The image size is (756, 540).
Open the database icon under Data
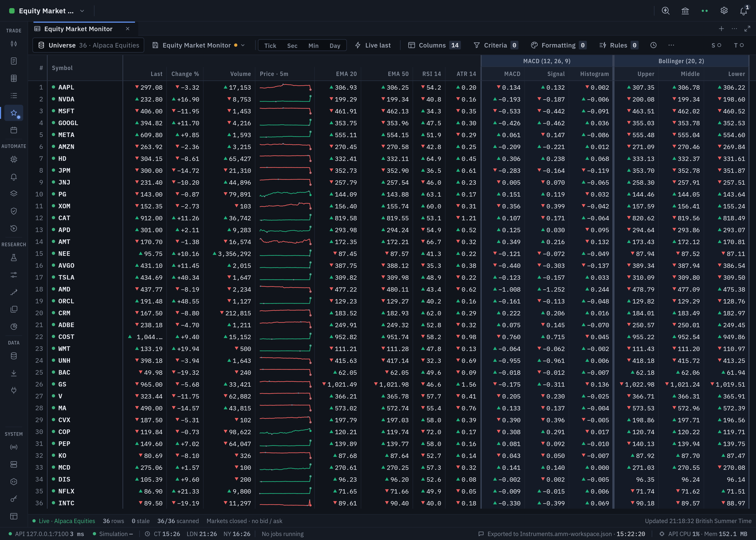tap(14, 356)
